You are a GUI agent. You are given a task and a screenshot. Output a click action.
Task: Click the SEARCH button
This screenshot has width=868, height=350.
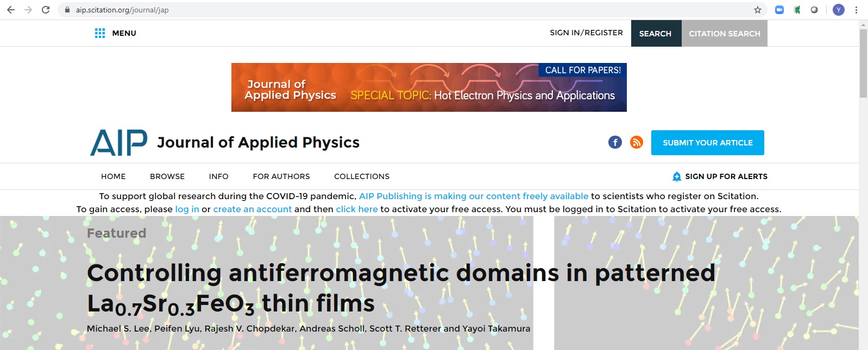655,34
